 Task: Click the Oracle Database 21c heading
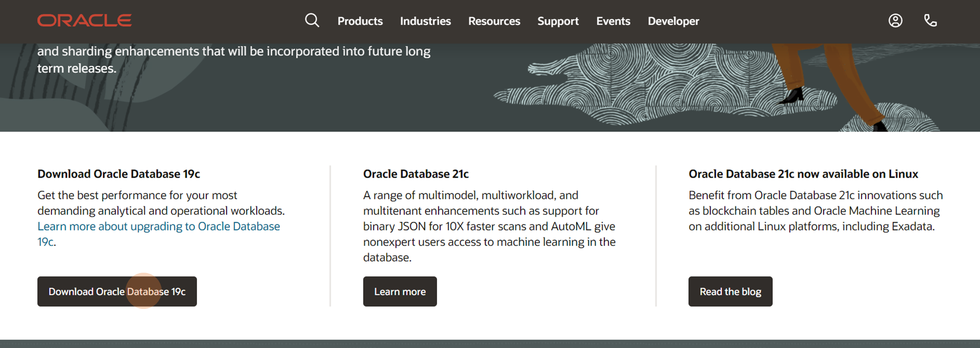(416, 174)
